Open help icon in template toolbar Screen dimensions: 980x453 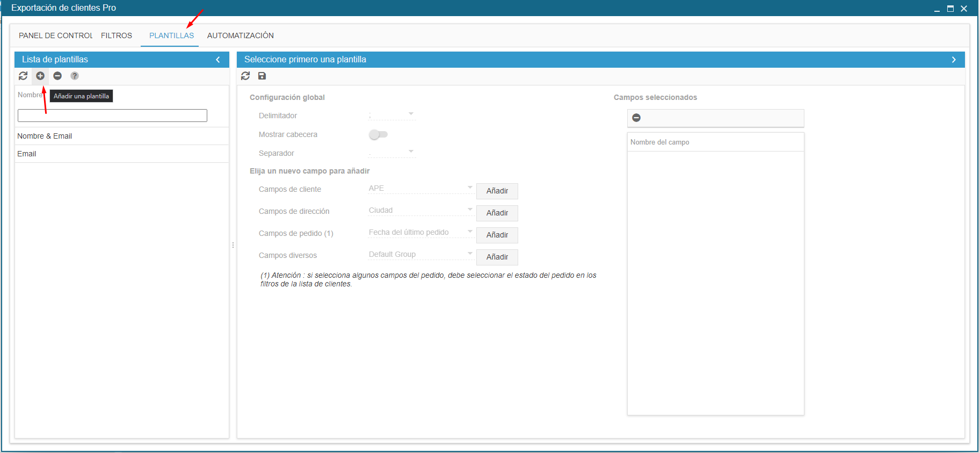75,76
